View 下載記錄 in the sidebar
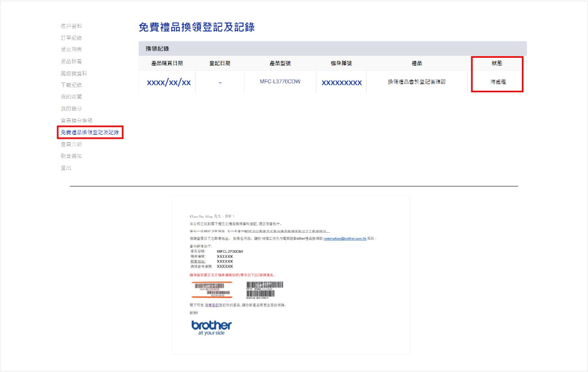Image resolution: width=588 pixels, height=372 pixels. click(x=71, y=85)
